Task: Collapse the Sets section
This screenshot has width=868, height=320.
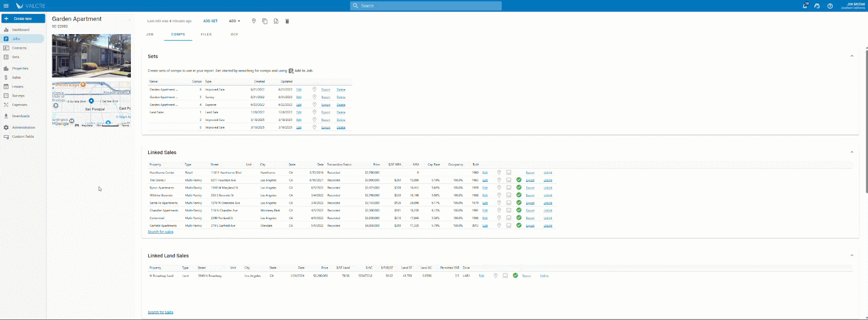Action: pos(852,56)
